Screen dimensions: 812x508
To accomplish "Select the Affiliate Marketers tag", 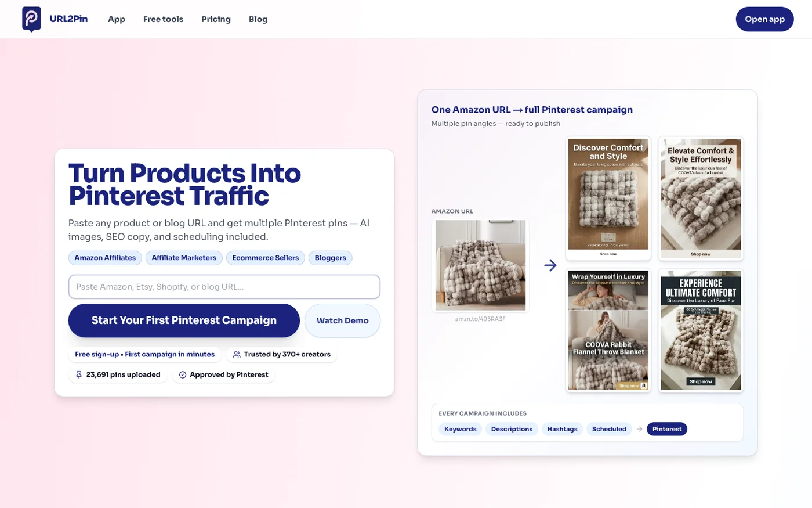I will point(184,258).
